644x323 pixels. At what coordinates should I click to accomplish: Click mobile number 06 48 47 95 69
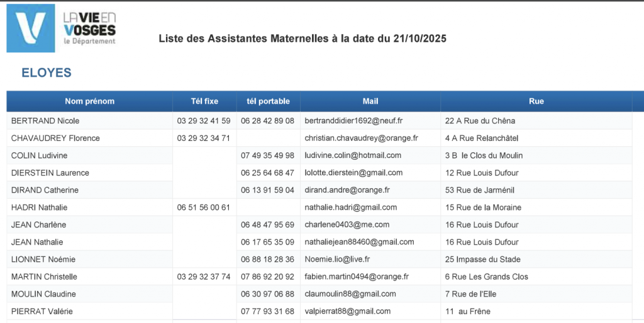(267, 225)
